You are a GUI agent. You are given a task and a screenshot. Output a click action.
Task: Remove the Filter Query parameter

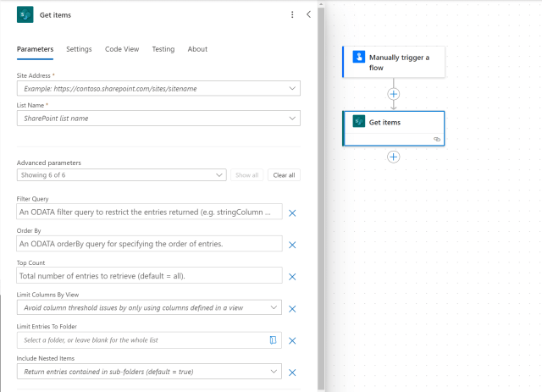292,213
